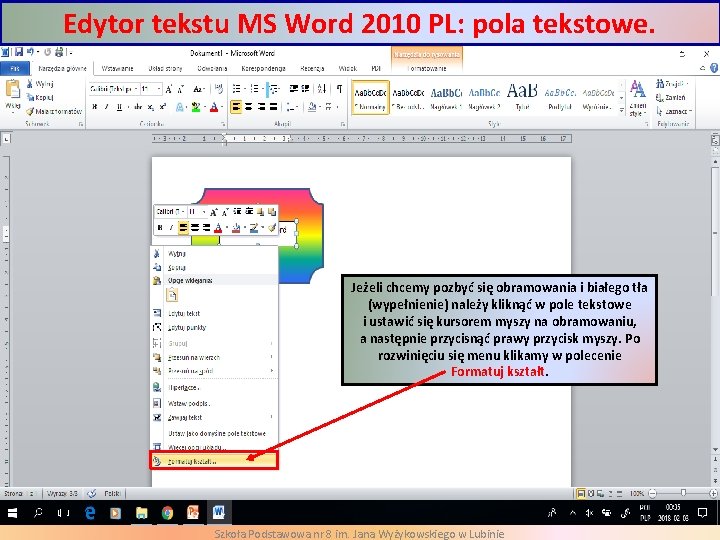Click the paste option icon in the context menu
The image size is (720, 540).
coord(172,294)
